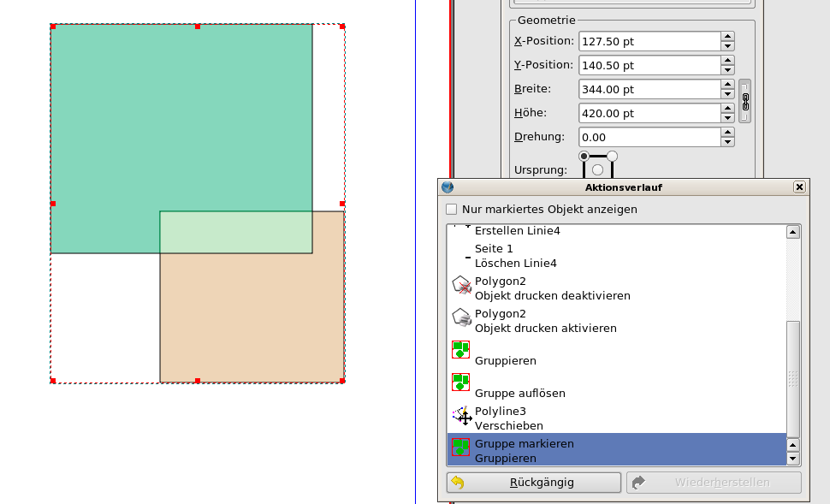Select the Polygon2 disable printing history icon
The height and width of the screenshot is (504, 830).
(461, 285)
